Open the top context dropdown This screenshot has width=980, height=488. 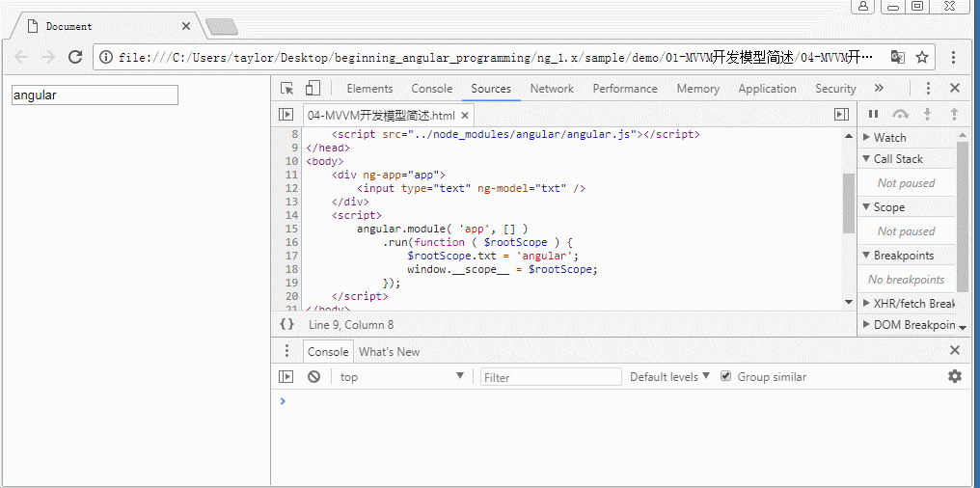tap(402, 377)
